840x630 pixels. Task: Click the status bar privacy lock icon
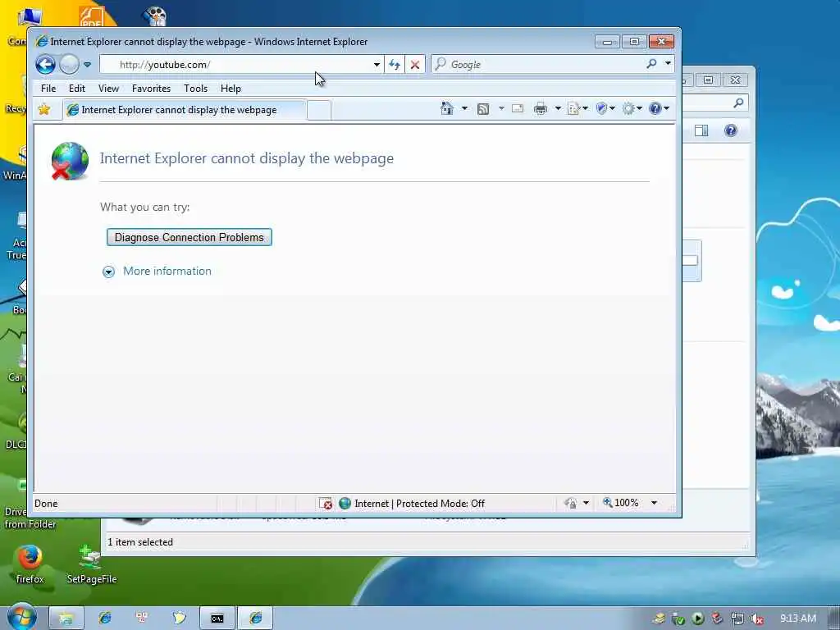pos(571,503)
